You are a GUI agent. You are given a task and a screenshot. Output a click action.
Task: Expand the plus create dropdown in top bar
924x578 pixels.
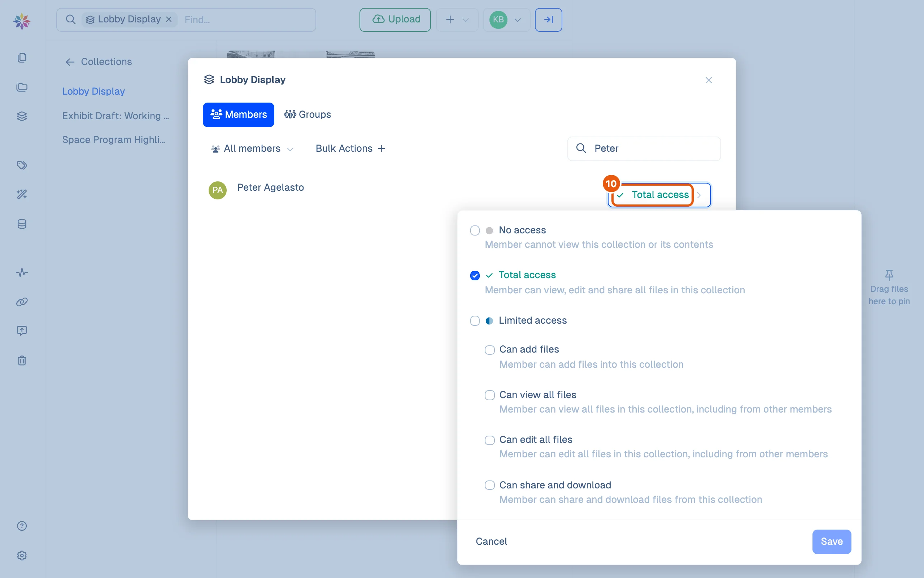pos(457,20)
